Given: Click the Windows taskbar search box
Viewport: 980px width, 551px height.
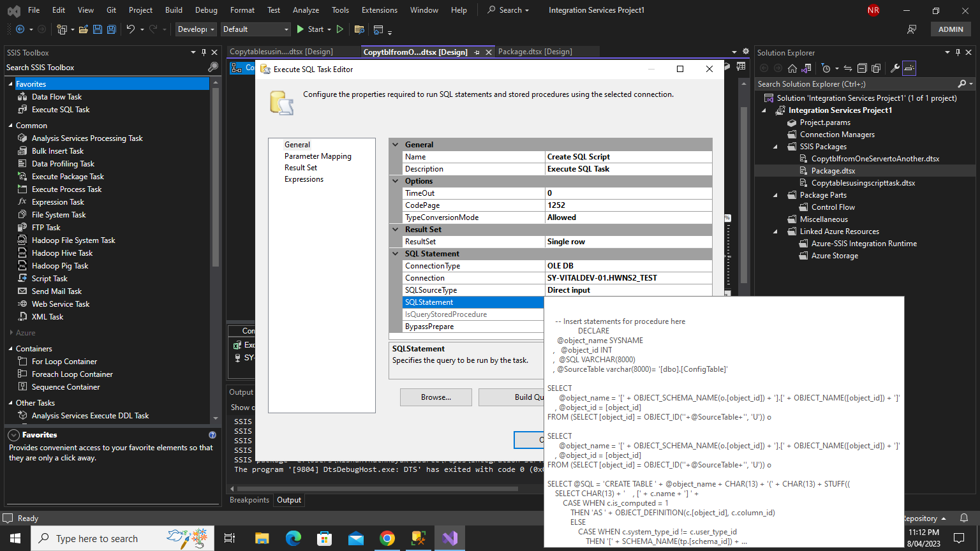Looking at the screenshot, I should 122,538.
